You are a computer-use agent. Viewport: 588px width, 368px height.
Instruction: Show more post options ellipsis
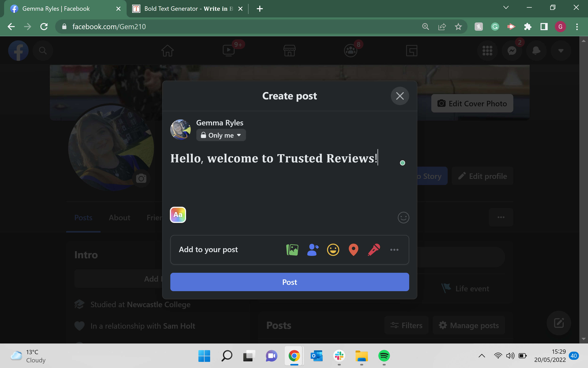pos(394,250)
